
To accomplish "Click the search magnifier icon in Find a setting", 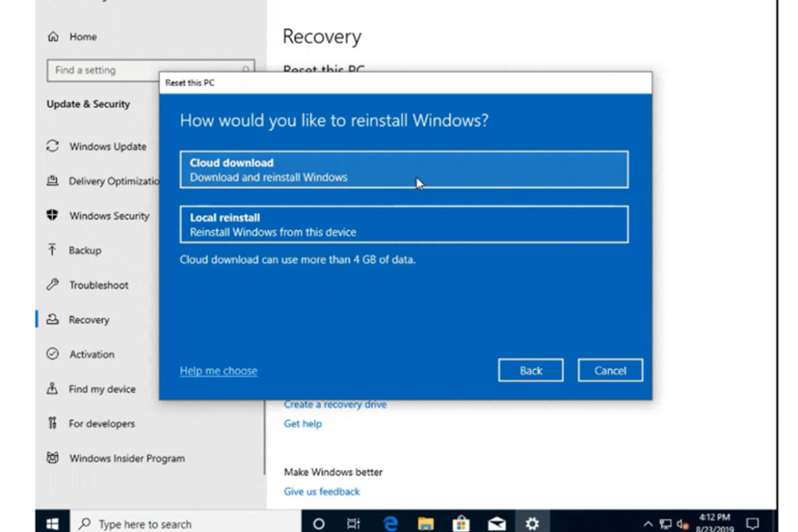I will (x=246, y=70).
